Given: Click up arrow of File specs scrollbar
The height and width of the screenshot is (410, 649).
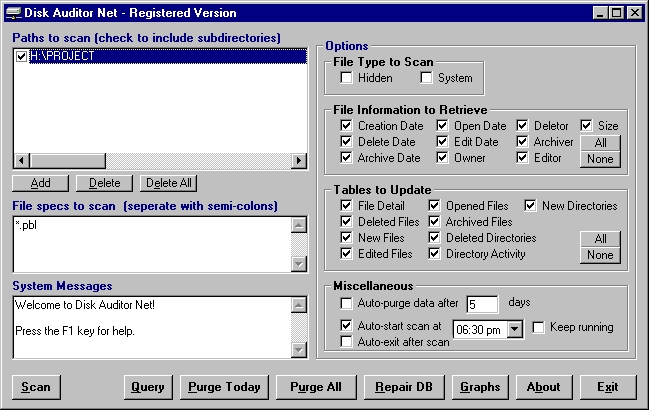Looking at the screenshot, I should tap(299, 225).
